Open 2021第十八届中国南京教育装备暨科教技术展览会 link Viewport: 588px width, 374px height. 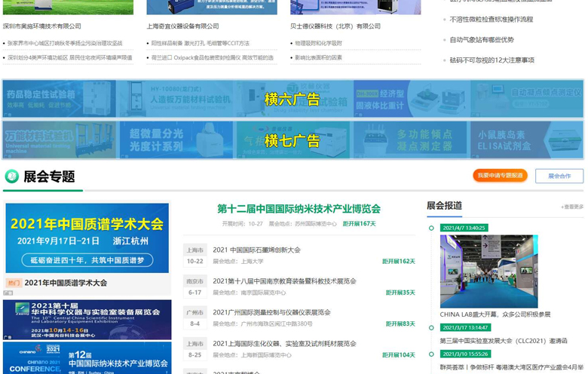pos(284,281)
